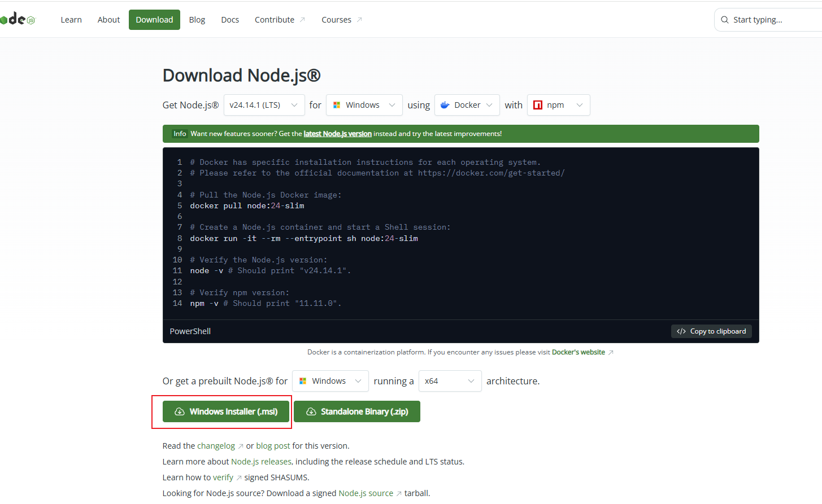This screenshot has width=822, height=504.
Task: Download the Standalone Binary (.zip)
Action: (x=357, y=411)
